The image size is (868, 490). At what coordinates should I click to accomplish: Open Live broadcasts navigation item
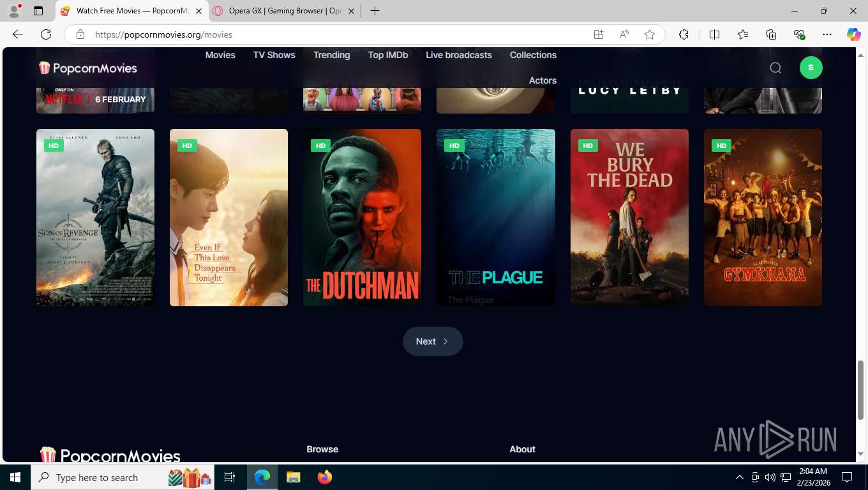point(459,55)
